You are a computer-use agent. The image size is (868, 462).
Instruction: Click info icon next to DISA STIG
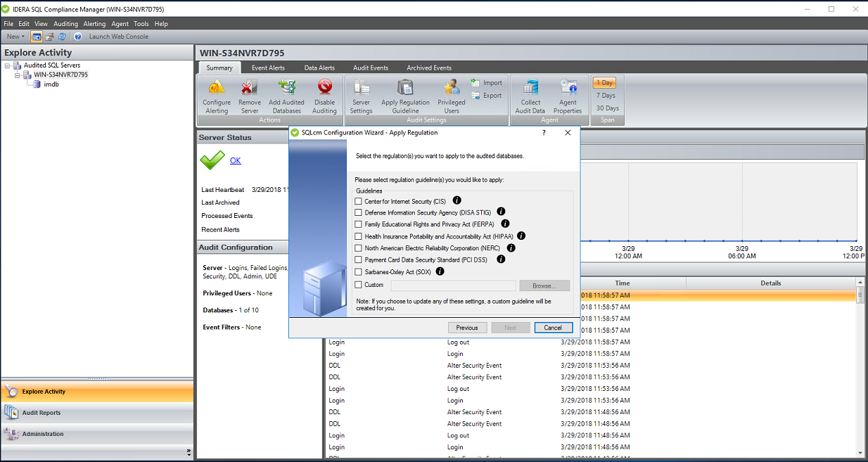click(501, 212)
